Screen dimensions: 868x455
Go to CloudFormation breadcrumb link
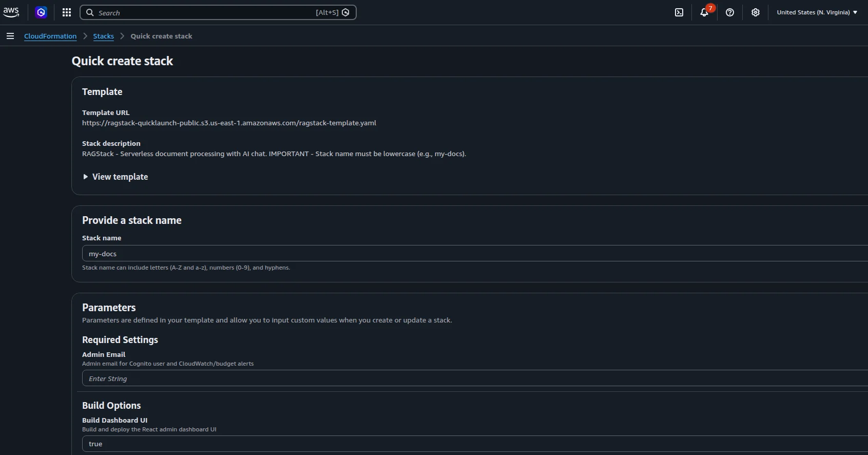(50, 36)
